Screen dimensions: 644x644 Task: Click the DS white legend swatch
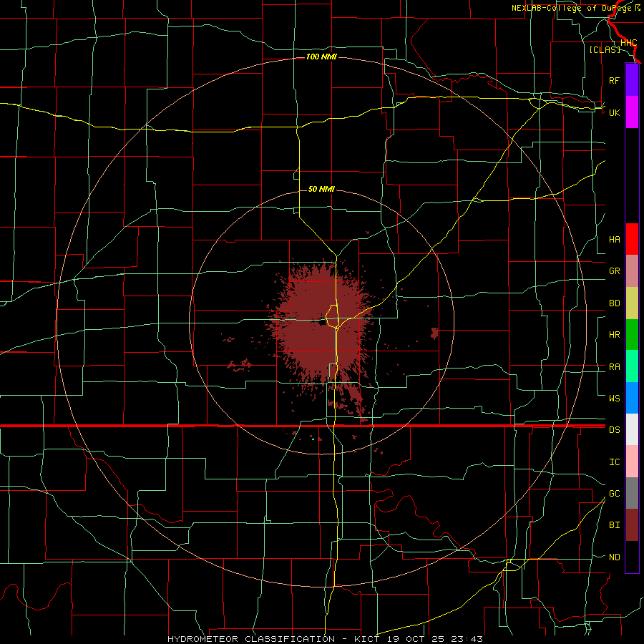(x=632, y=429)
